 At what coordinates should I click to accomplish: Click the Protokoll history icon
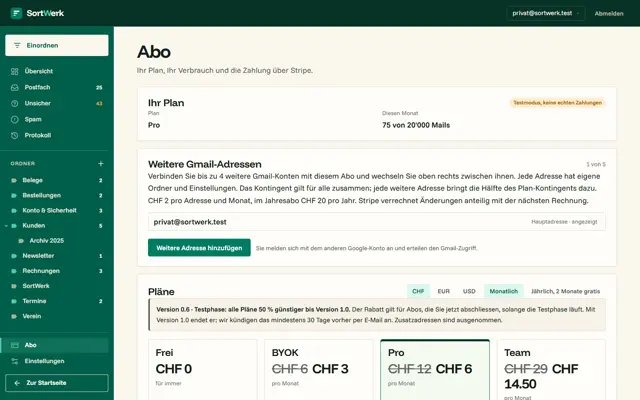[15, 135]
